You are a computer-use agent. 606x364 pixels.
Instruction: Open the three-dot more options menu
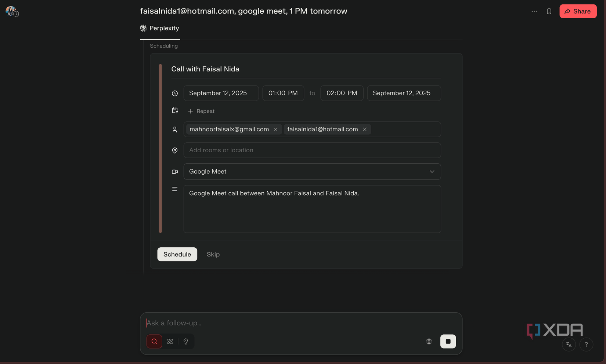click(534, 11)
